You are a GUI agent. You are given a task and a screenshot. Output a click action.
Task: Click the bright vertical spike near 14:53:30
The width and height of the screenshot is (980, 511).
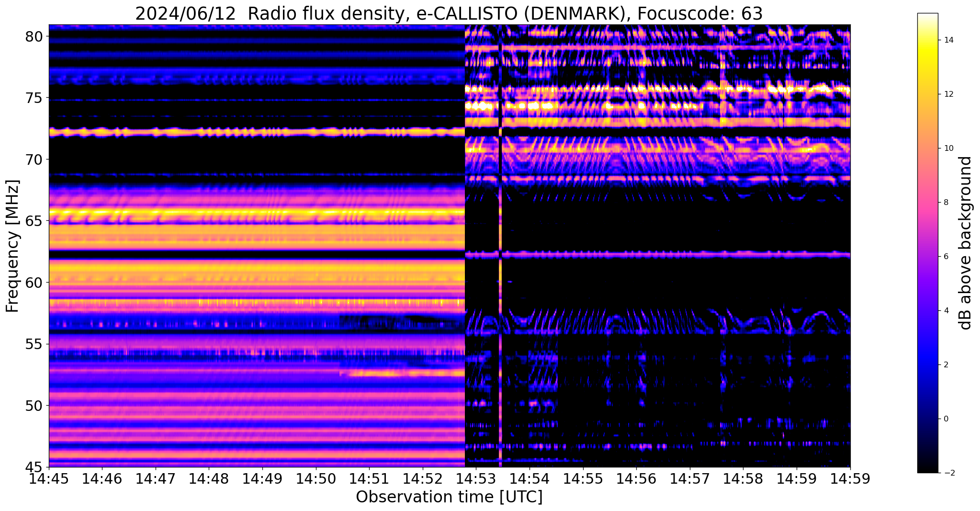(x=500, y=246)
